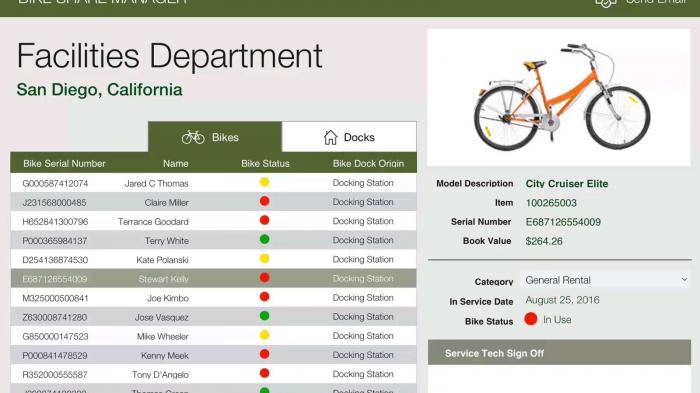The height and width of the screenshot is (393, 700).
Task: Open the Category General Rental dropdown
Action: point(605,280)
